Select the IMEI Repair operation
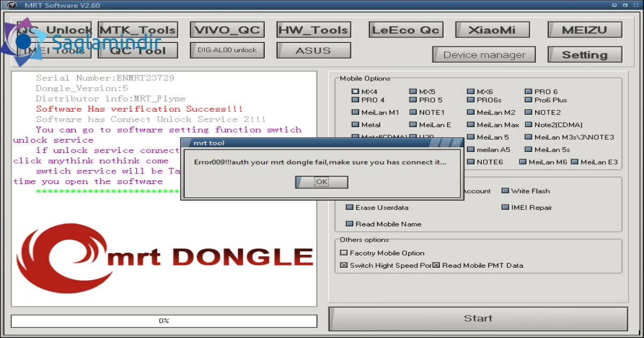The image size is (644, 338). [x=527, y=207]
